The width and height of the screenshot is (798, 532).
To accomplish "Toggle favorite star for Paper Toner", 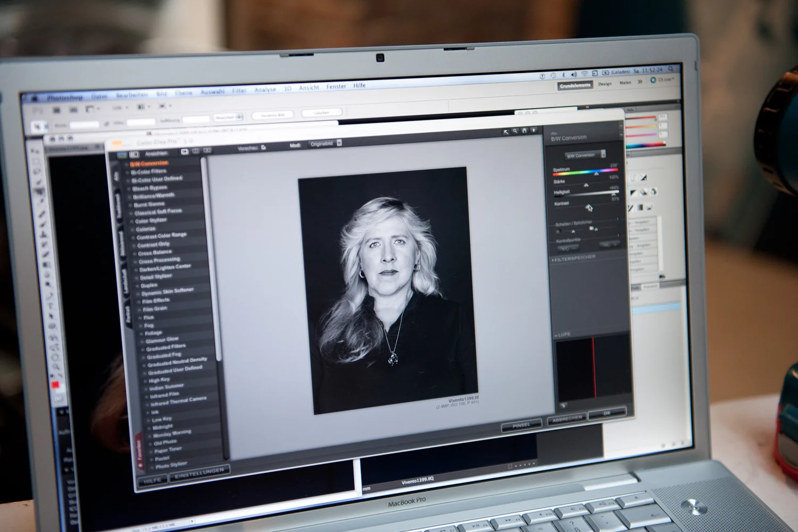I will (150, 452).
